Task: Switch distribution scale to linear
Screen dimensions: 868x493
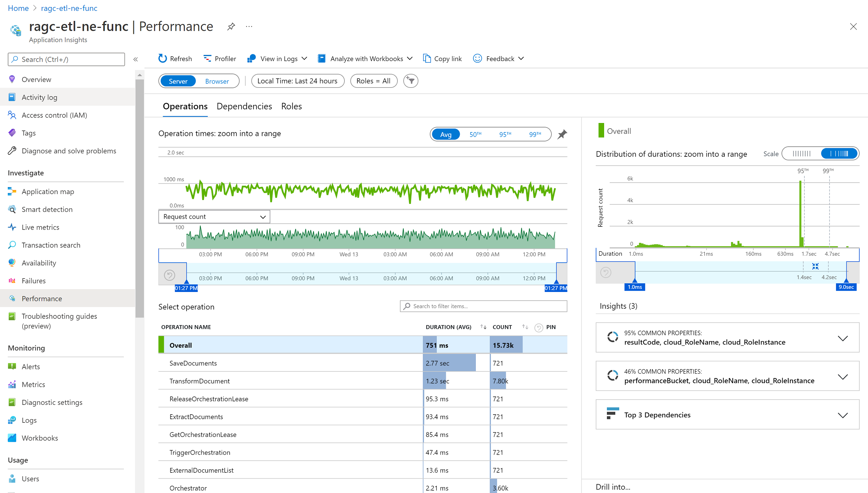Action: point(801,154)
